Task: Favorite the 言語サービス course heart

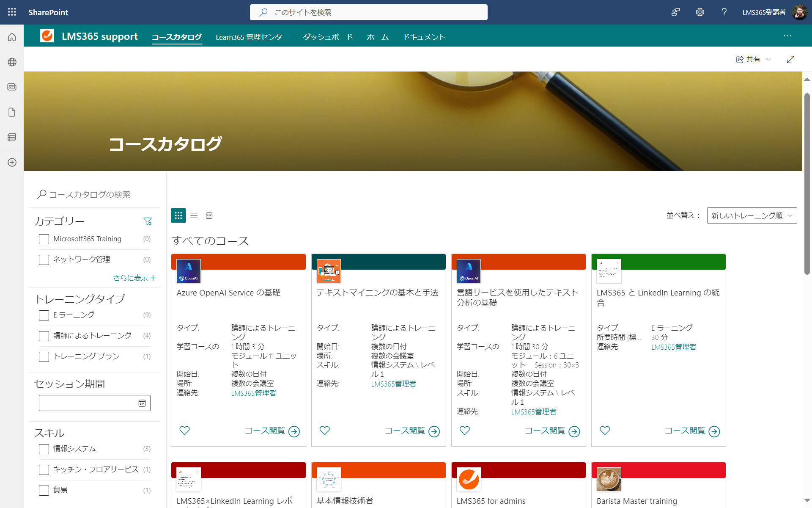Action: point(465,431)
